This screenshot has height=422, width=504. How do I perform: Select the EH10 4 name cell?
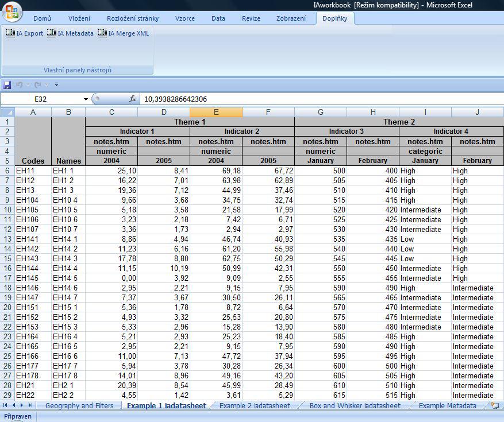pos(68,200)
